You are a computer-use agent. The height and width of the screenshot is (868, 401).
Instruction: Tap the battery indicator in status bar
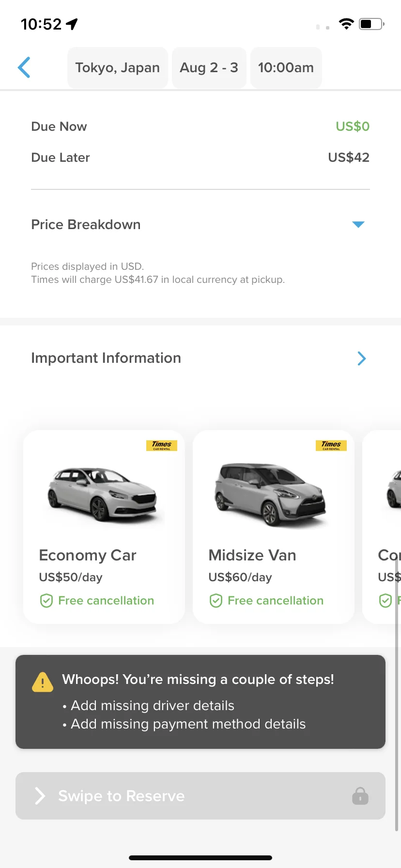pos(371,24)
